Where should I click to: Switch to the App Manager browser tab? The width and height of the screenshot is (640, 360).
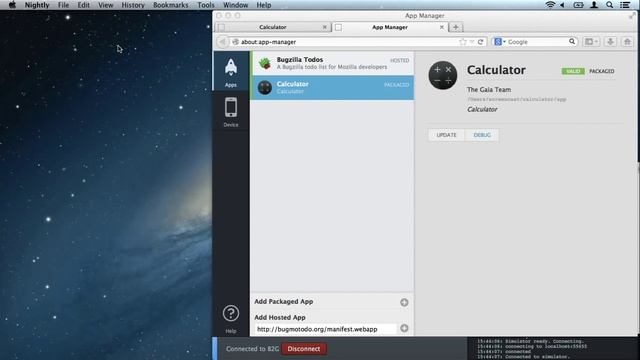[x=390, y=27]
